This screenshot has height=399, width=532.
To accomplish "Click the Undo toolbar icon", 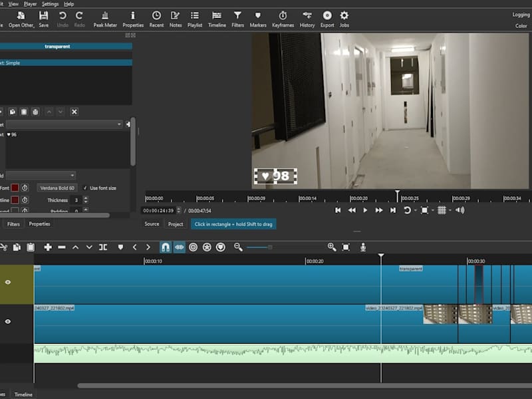I will click(63, 19).
